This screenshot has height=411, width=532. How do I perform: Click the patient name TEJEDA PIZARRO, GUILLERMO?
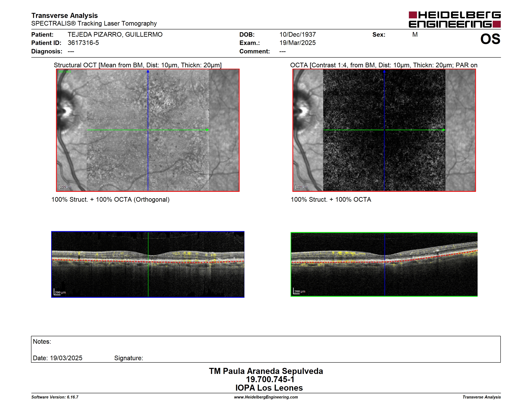coord(115,35)
